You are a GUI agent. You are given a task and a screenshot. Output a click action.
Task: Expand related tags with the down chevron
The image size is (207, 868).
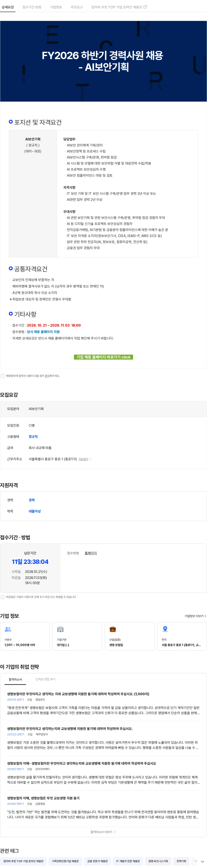[x=202, y=861]
